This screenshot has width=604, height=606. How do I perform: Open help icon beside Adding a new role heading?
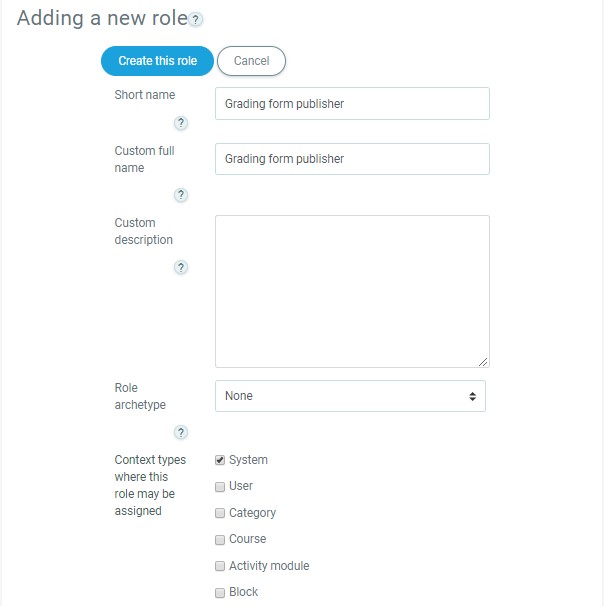(196, 20)
